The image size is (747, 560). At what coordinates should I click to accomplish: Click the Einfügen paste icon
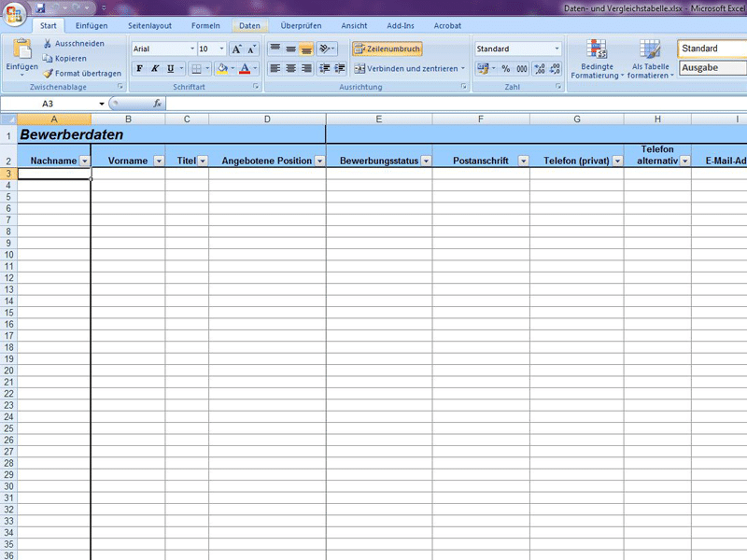point(21,49)
